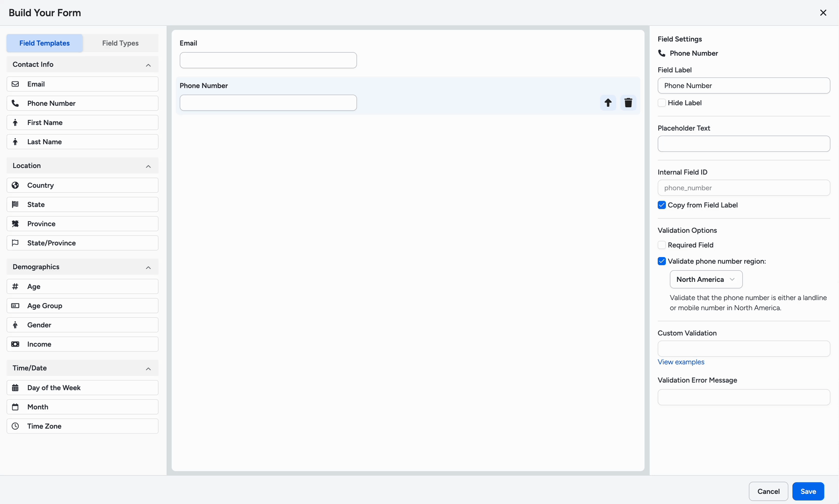Viewport: 839px width, 504px height.
Task: Add the Email field template
Action: click(83, 84)
